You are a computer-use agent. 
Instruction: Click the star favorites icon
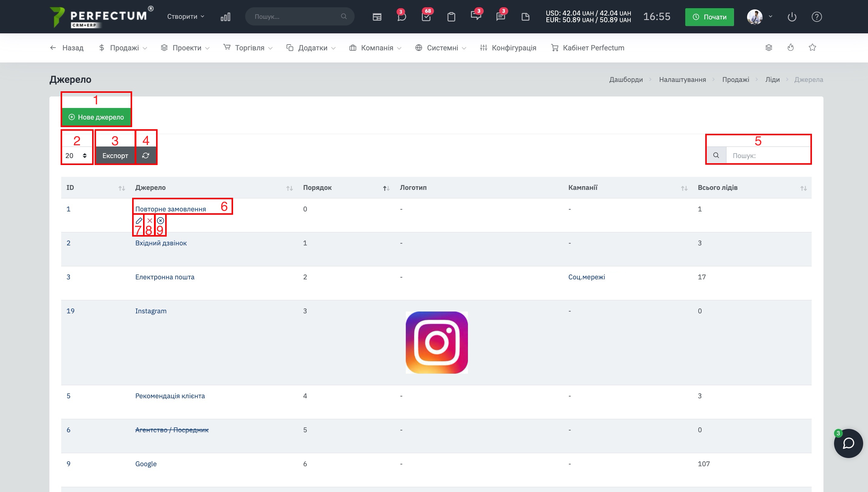tap(812, 48)
